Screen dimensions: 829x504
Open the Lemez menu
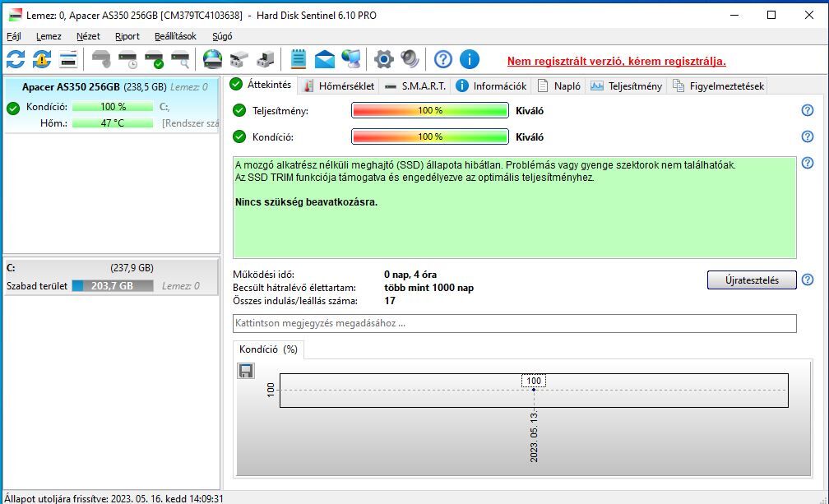[49, 36]
